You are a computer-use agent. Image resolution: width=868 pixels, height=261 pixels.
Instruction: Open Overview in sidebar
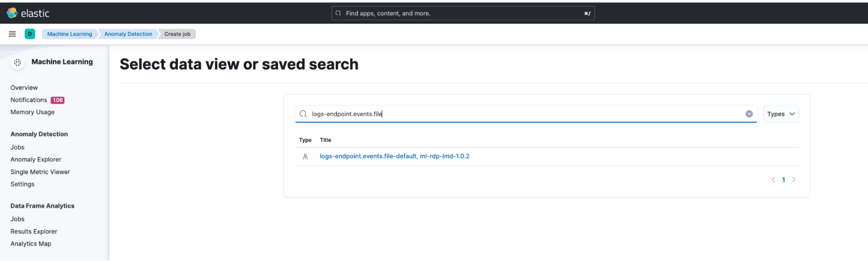pos(24,88)
